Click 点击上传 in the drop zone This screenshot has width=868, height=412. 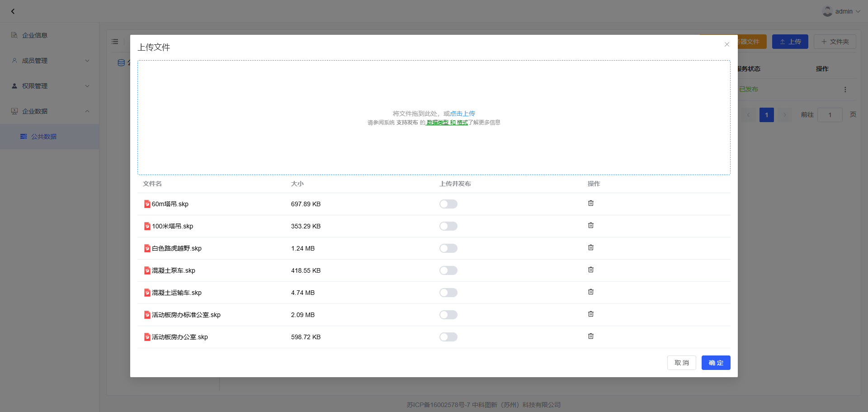point(462,114)
